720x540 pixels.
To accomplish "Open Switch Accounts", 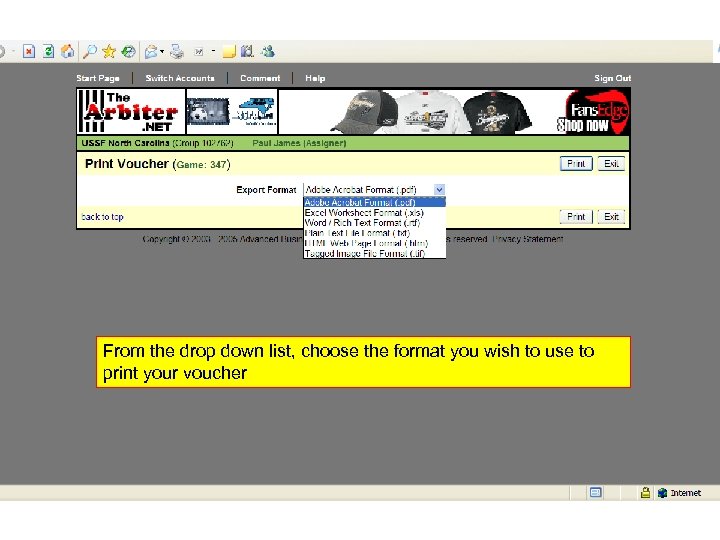I will click(180, 78).
